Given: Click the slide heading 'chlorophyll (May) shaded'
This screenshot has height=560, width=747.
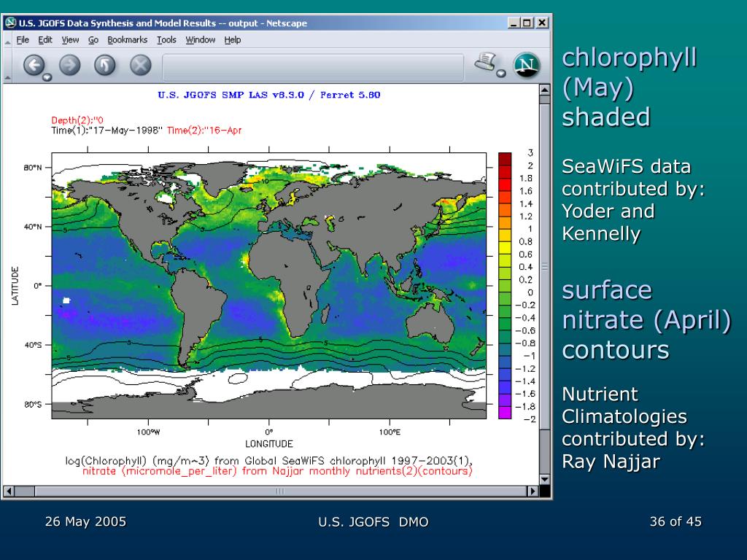Looking at the screenshot, I should (630, 87).
